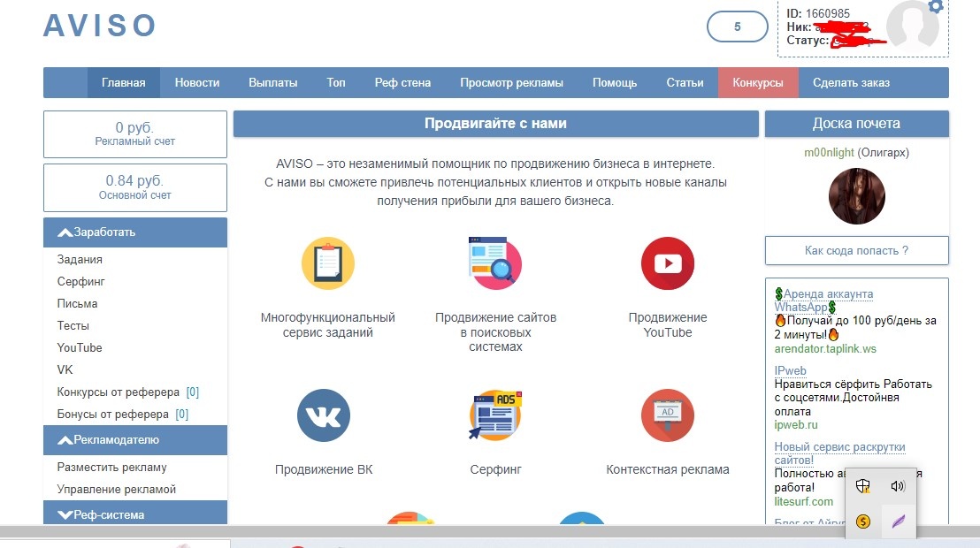The height and width of the screenshot is (548, 980).
Task: Open the YouTube promotion play icon
Action: coord(668,263)
